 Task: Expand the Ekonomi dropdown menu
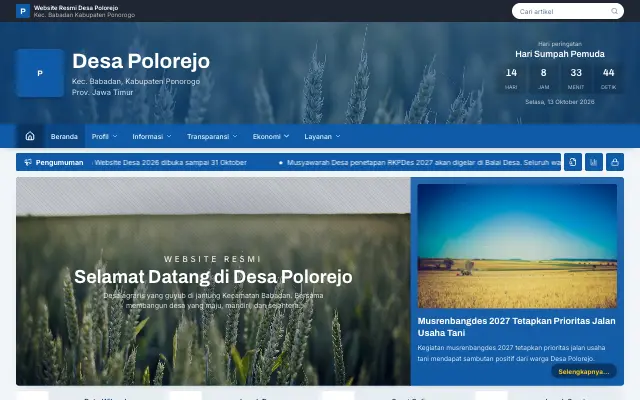271,136
